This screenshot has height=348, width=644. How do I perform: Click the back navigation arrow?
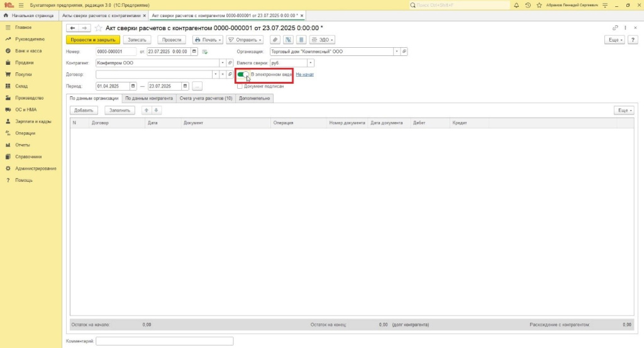pos(72,28)
